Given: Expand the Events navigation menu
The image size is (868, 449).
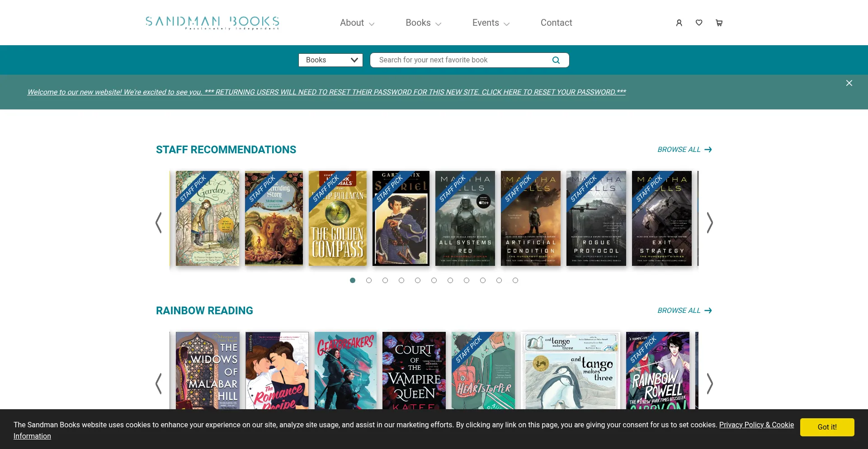Looking at the screenshot, I should [x=491, y=23].
